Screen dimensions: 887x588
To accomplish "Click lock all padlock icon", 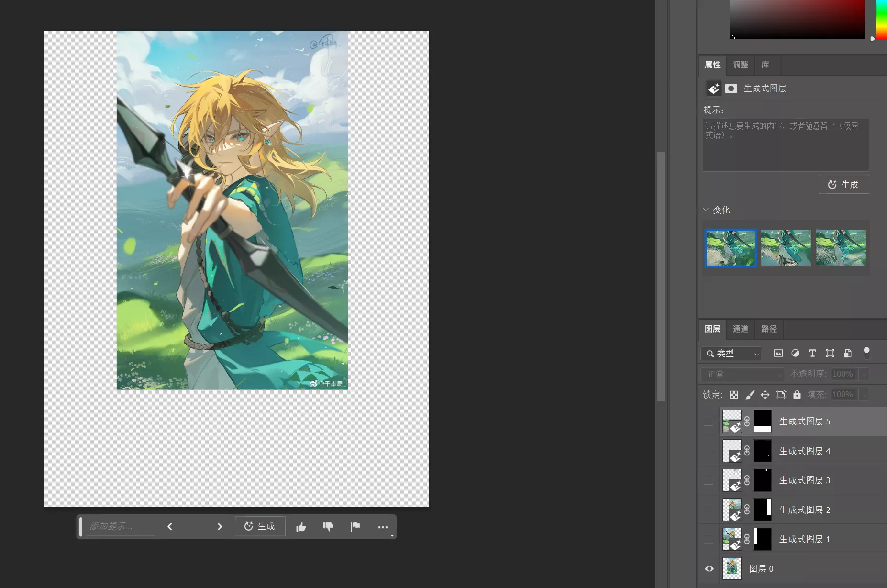I will 797,395.
